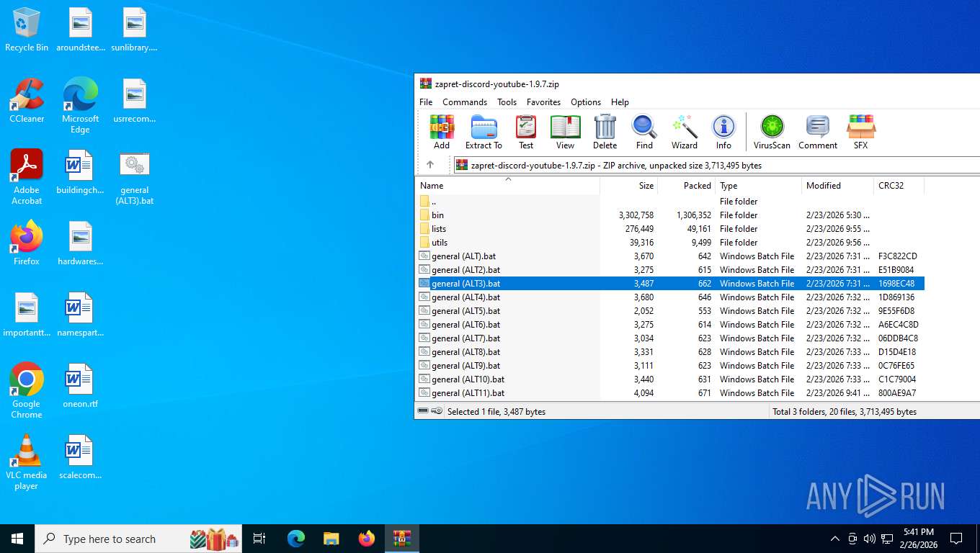Select general (ALT).bat in the archive
Viewport: 980px width, 553px height.
click(x=670, y=256)
